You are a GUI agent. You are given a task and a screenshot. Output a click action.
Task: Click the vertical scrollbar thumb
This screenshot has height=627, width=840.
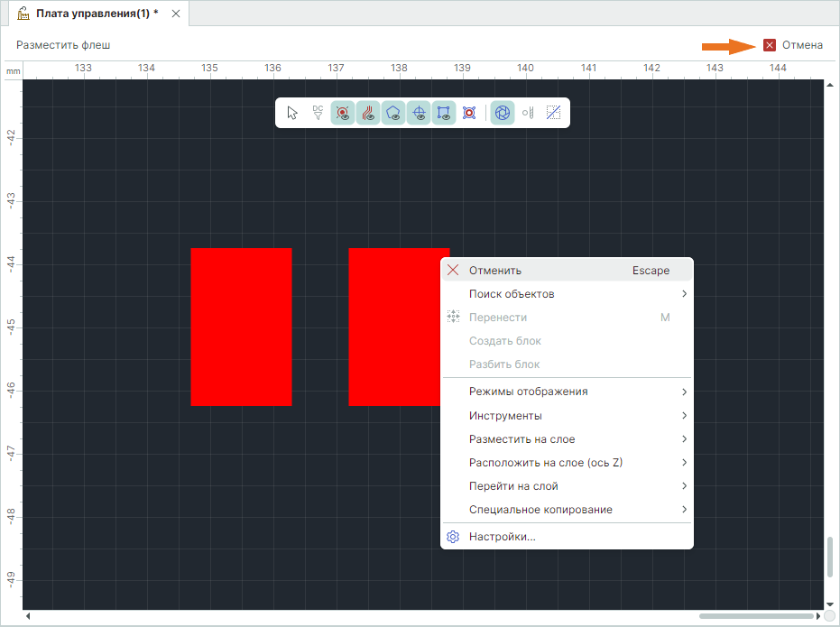[830, 558]
